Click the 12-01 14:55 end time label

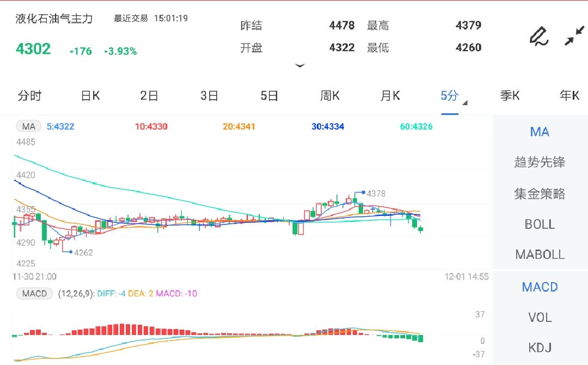tap(467, 276)
